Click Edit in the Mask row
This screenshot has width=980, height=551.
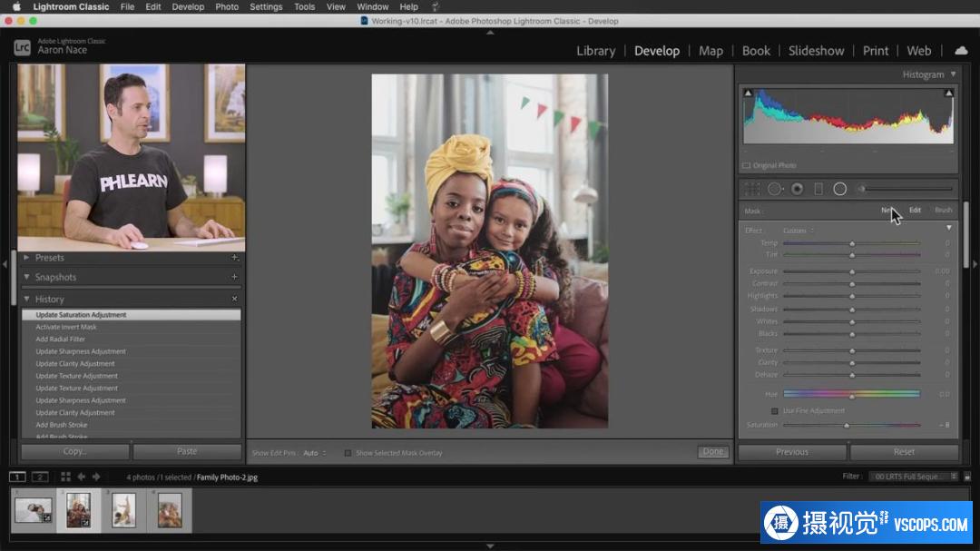(915, 211)
